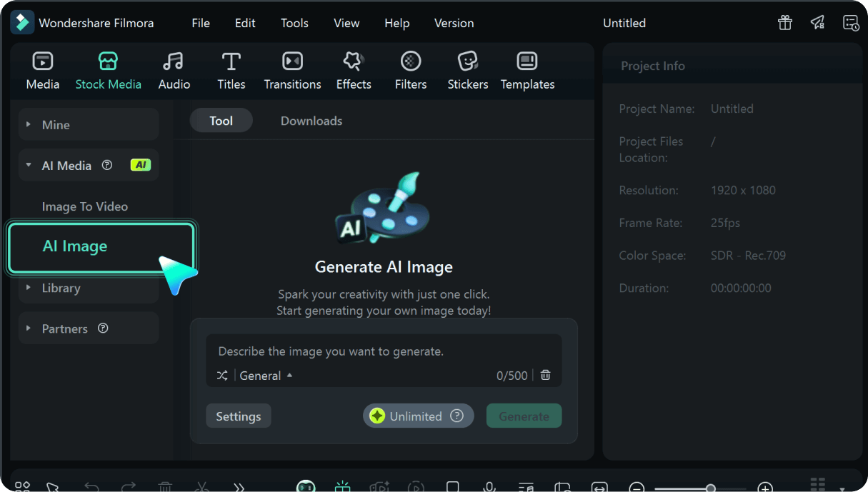The height and width of the screenshot is (492, 868).
Task: Click the timeline zoom in plus icon
Action: pos(765,488)
